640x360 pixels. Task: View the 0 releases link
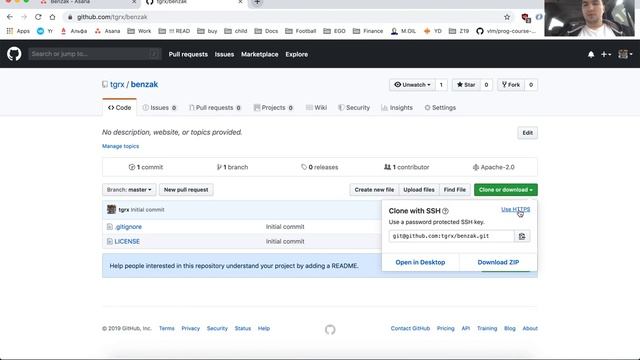[320, 167]
